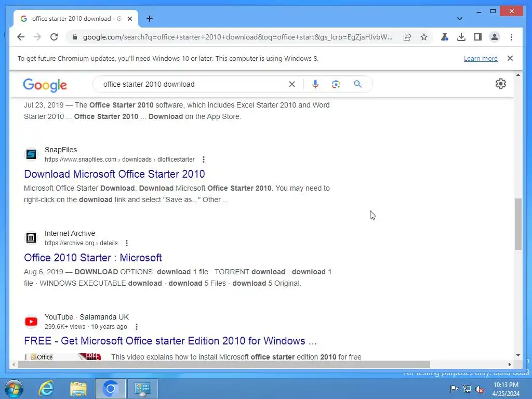The width and height of the screenshot is (532, 399).
Task: Switch to Chromium taskbar button
Action: tap(111, 389)
